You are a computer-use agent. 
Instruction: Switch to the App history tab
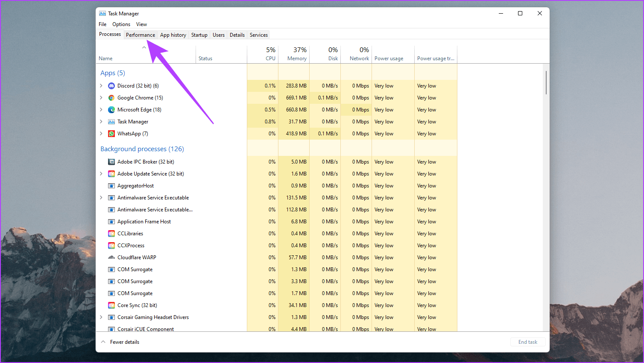click(173, 35)
